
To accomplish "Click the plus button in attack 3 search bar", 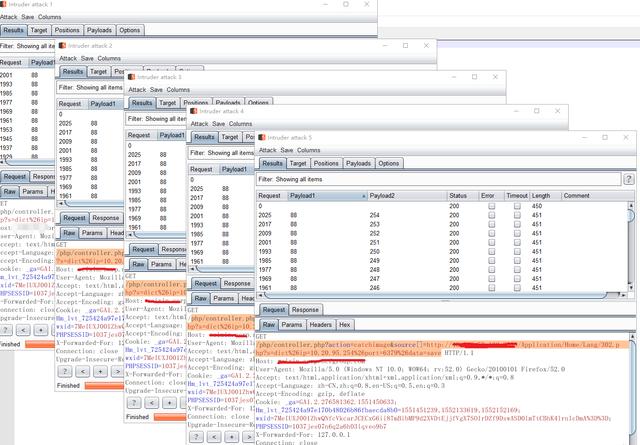I will (x=169, y=403).
